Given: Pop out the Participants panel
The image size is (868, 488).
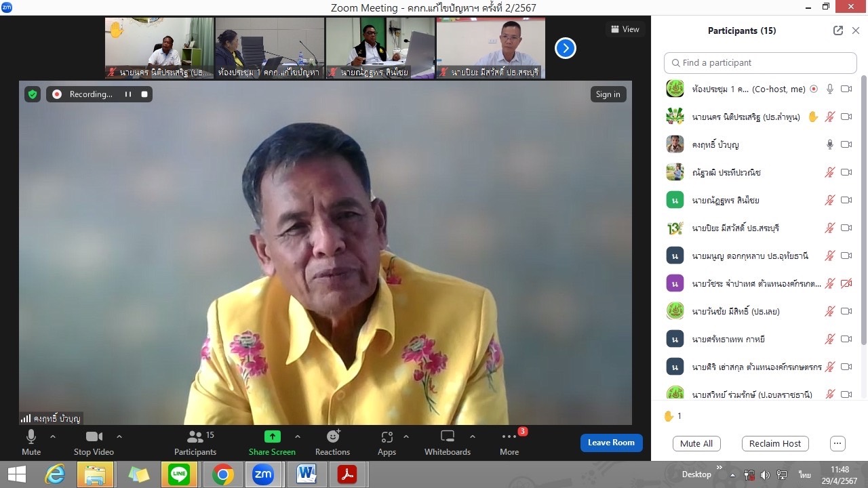Looking at the screenshot, I should pyautogui.click(x=838, y=30).
